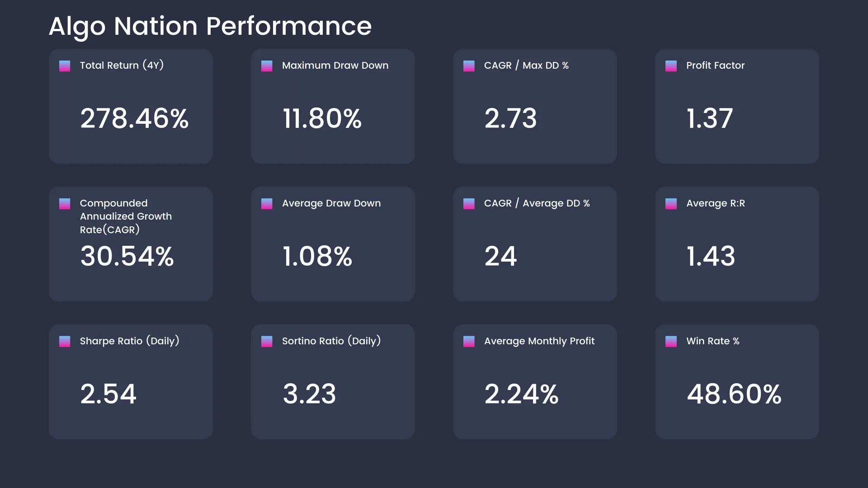868x488 pixels.
Task: Select the icon beside CAGR / Max DD %
Action: pos(469,66)
